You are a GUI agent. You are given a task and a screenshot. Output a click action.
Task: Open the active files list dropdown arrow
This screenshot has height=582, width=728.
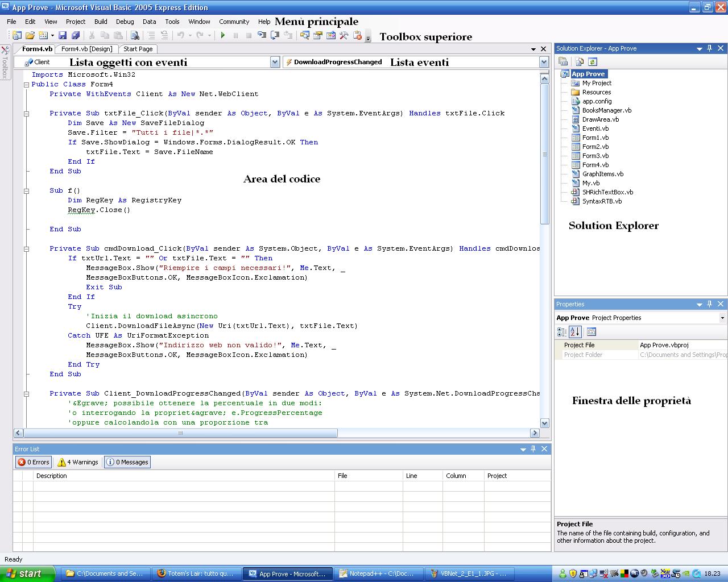pos(533,49)
